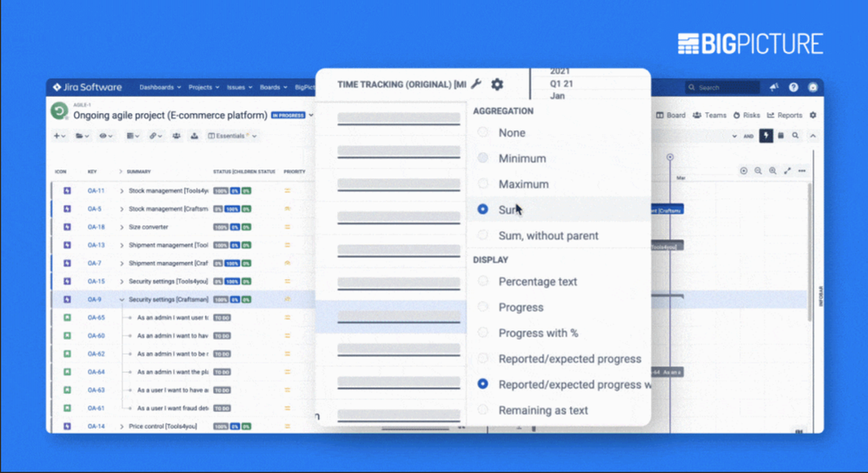Open the link dependencies toolbar menu
Screen dimensions: 868x473
[x=156, y=136]
